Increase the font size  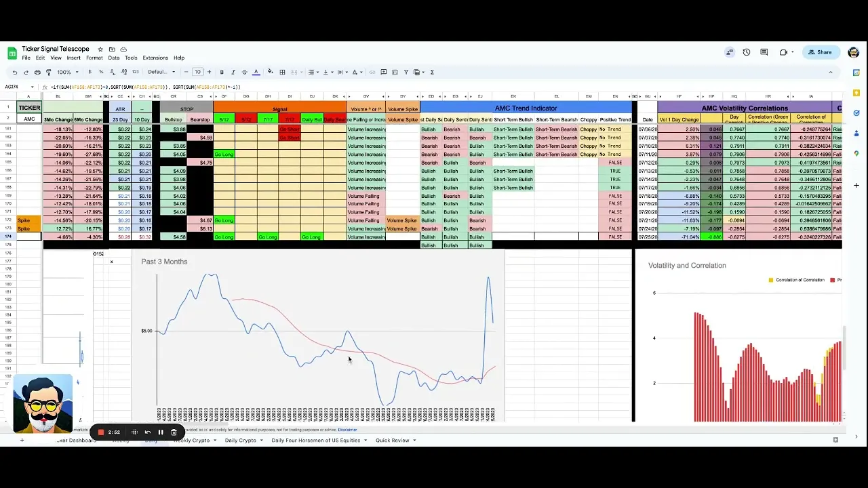tap(209, 72)
